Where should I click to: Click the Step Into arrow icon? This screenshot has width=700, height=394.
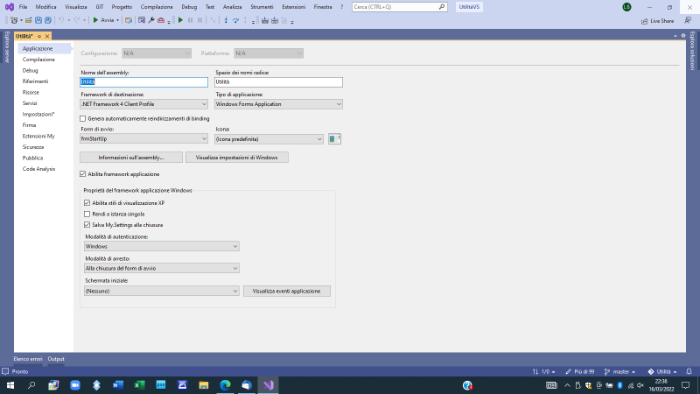[x=226, y=20]
